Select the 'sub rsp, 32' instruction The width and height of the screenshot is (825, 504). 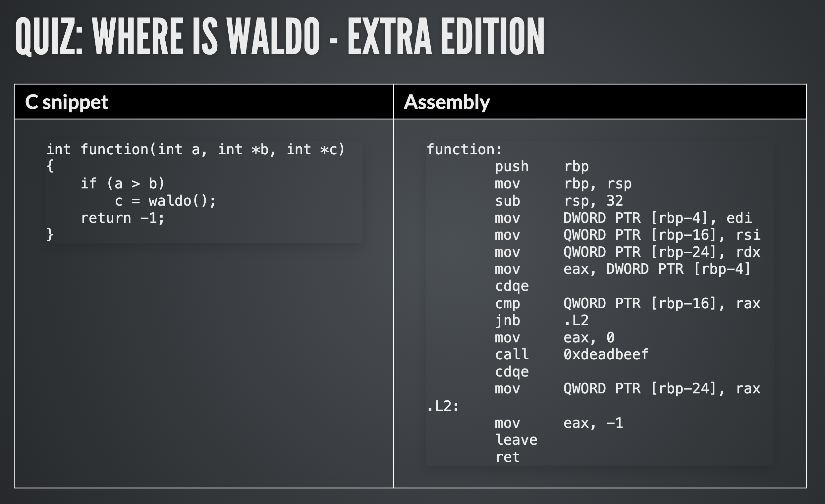click(559, 201)
